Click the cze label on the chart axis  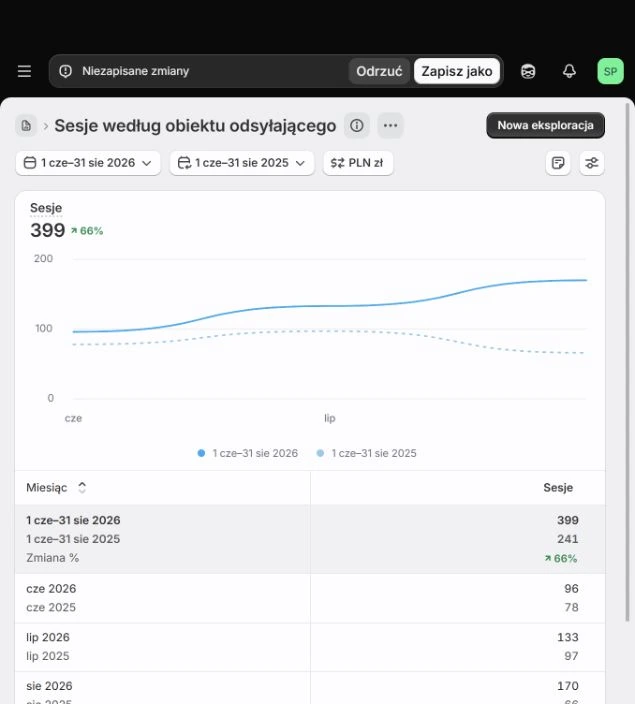(73, 418)
